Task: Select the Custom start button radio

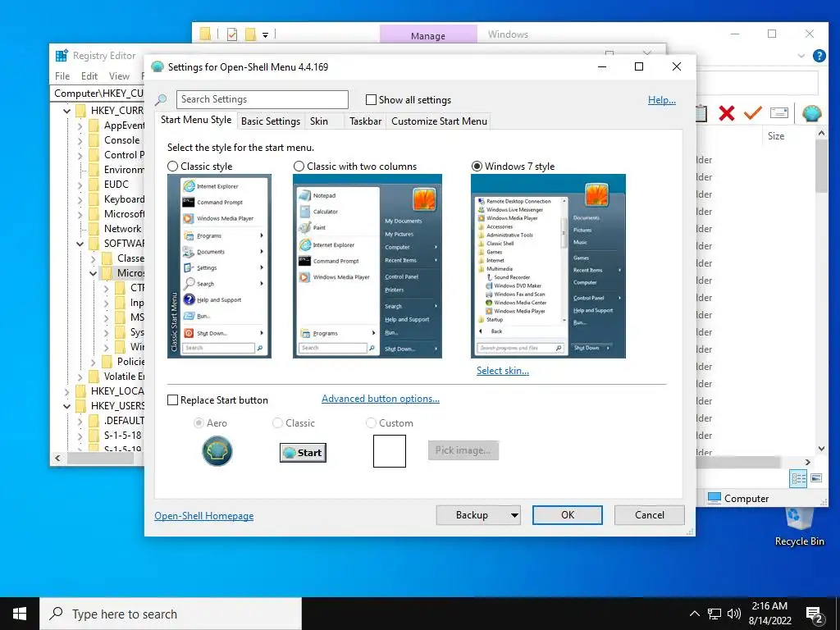Action: (371, 423)
